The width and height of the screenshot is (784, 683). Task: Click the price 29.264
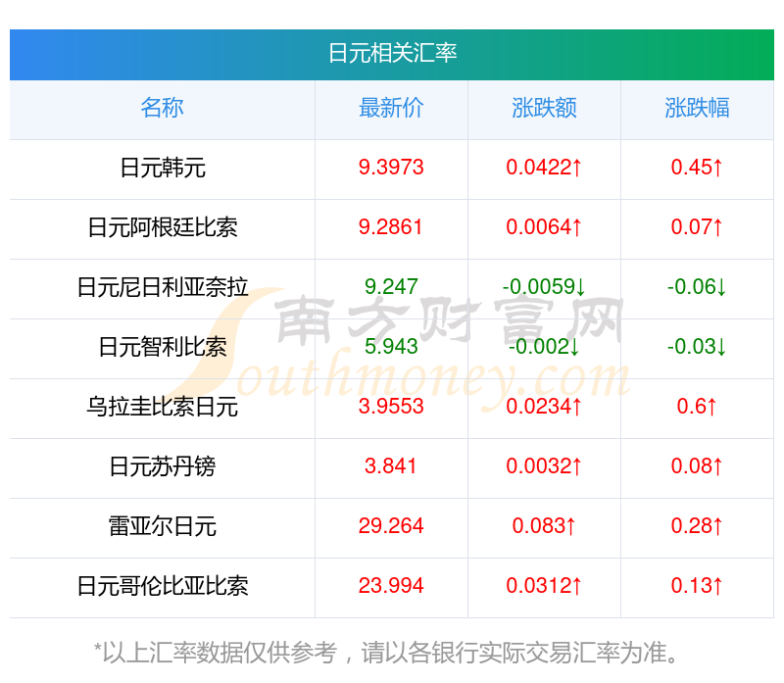click(x=391, y=526)
